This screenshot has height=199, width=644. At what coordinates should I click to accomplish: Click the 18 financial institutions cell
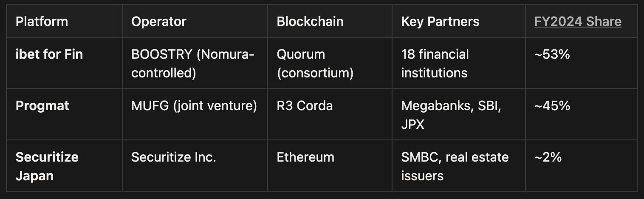435,63
